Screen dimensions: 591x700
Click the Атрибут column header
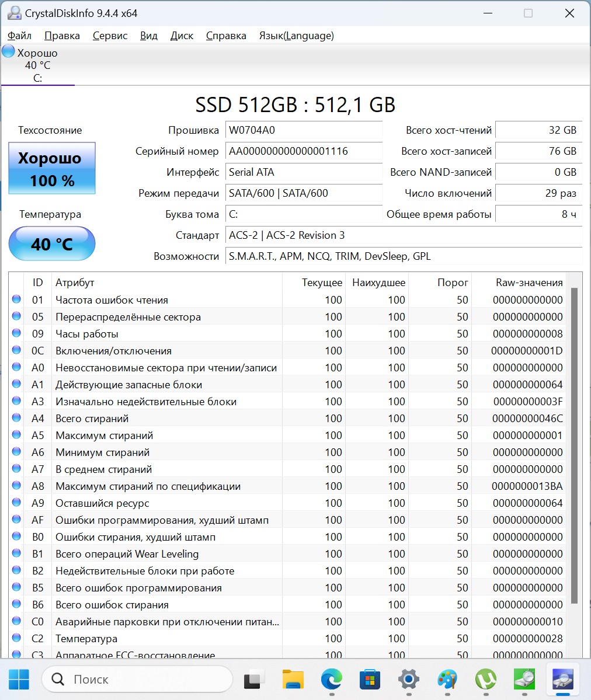pos(166,283)
